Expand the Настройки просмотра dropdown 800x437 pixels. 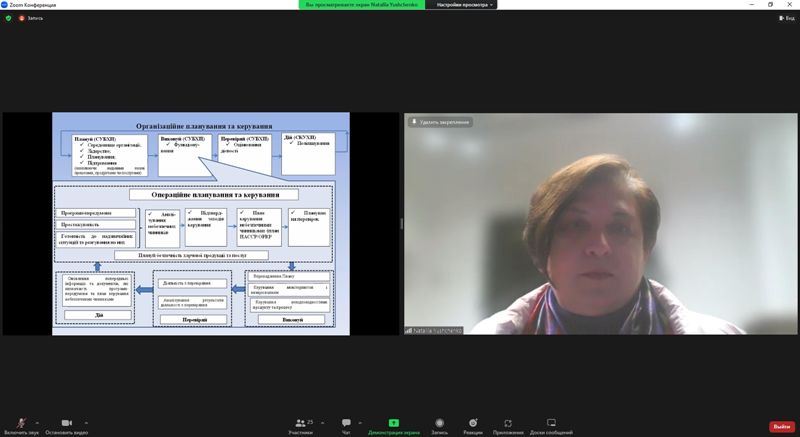coord(460,5)
